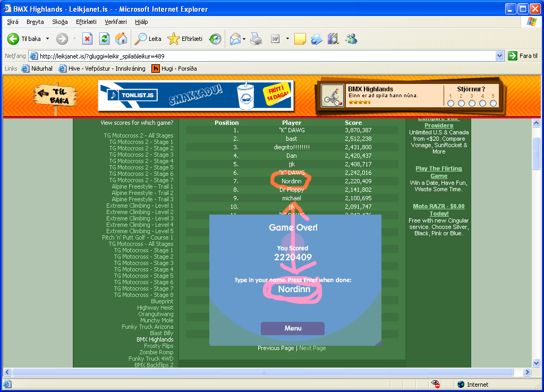
Task: Click the Stop loading icon
Action: pyautogui.click(x=87, y=39)
